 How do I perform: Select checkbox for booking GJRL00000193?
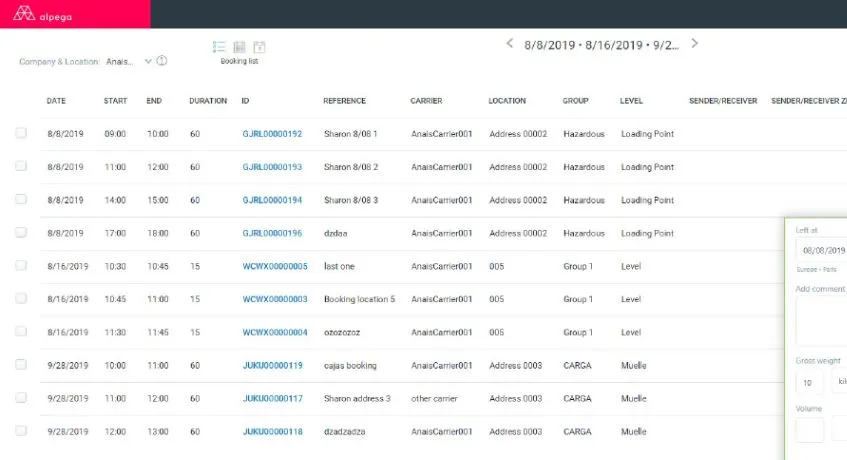coord(21,166)
